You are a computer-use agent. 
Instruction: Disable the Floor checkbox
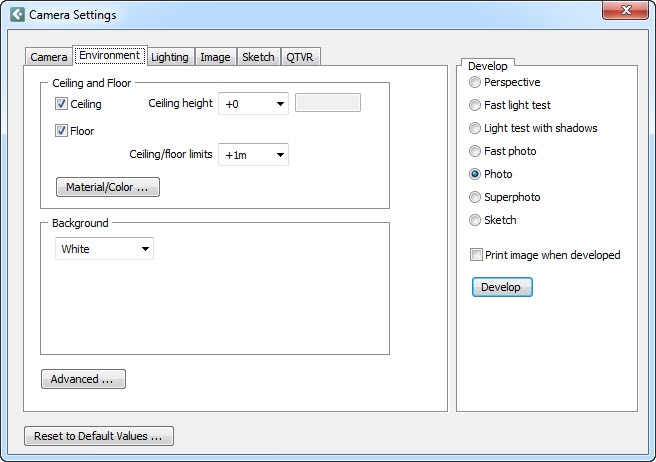(x=62, y=130)
